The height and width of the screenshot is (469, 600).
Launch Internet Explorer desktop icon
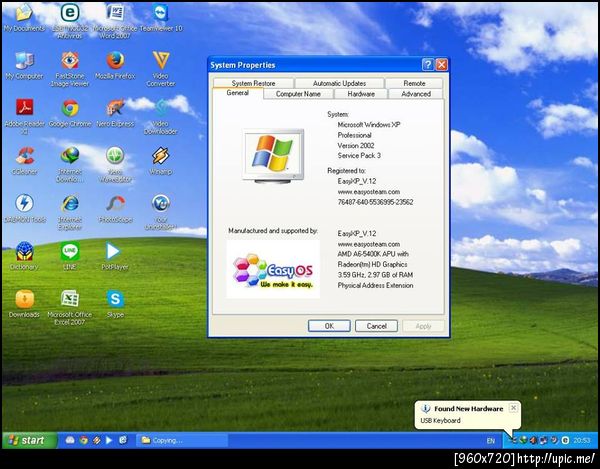[70, 212]
